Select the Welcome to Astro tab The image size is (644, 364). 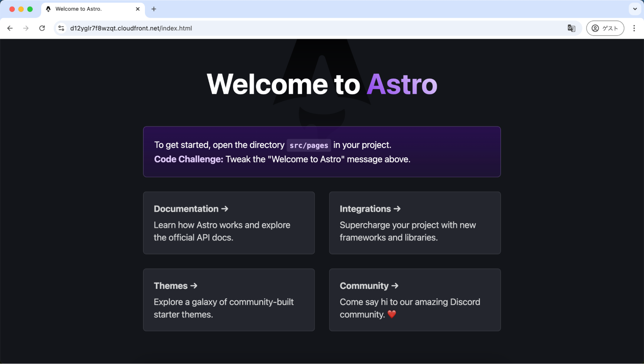[x=87, y=9]
